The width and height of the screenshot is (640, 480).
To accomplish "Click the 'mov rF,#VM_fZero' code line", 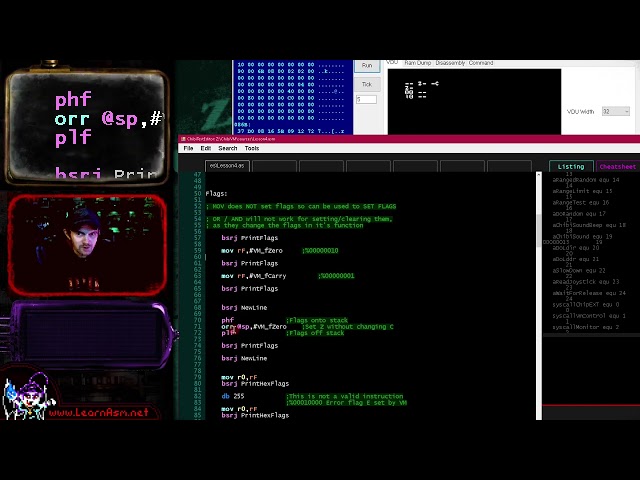I will [x=252, y=251].
